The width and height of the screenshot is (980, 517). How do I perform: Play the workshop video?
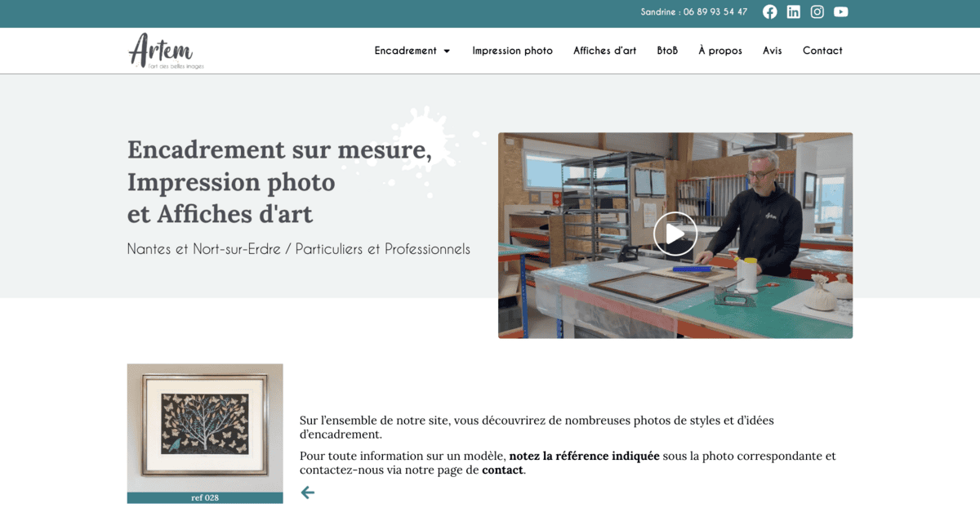pos(675,234)
